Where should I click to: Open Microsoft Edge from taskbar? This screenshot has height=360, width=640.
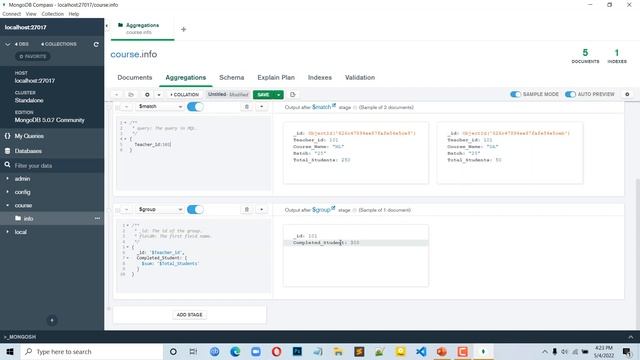pos(235,351)
